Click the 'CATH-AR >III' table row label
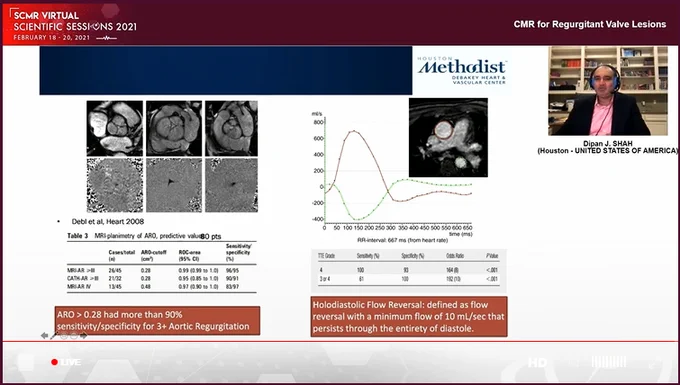This screenshot has height=385, width=680. point(82,278)
